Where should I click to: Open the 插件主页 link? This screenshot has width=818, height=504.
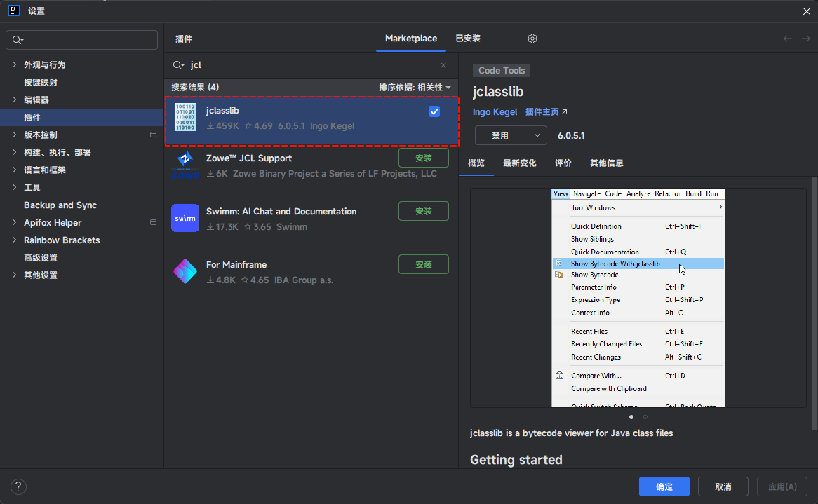[546, 112]
